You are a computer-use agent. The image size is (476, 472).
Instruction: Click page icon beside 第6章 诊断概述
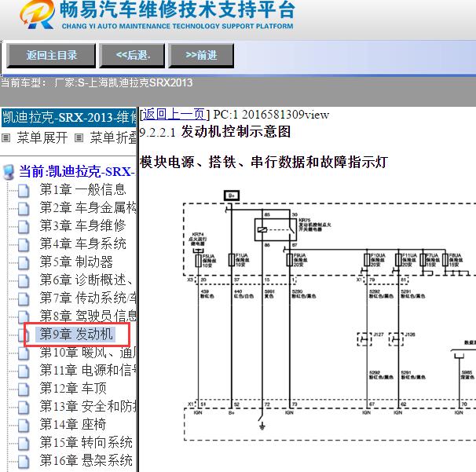(x=24, y=281)
